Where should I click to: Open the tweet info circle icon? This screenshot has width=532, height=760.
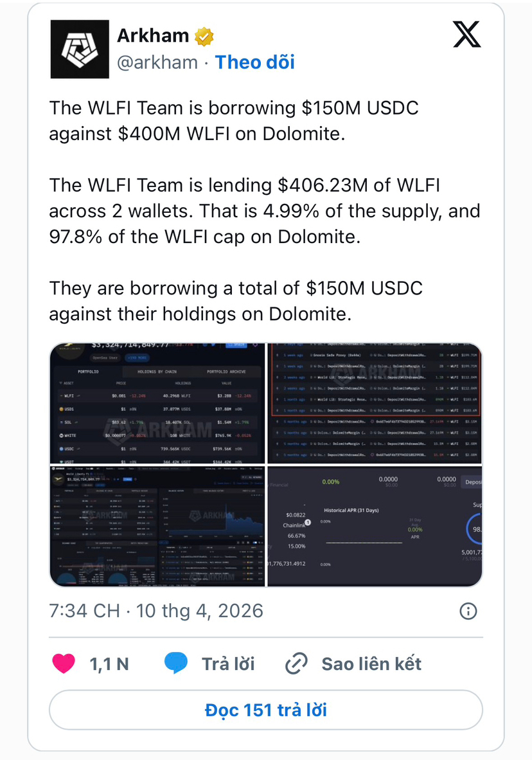[468, 611]
